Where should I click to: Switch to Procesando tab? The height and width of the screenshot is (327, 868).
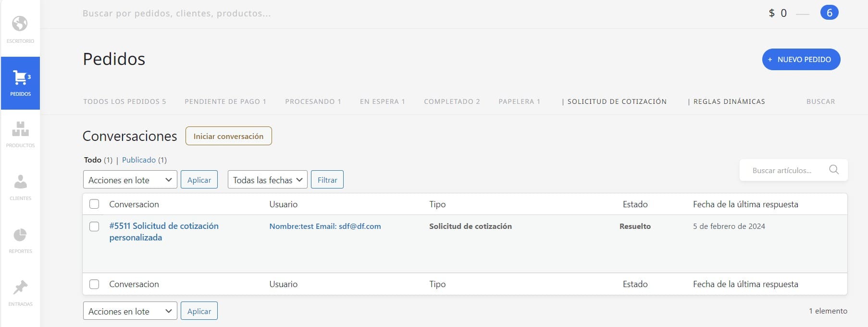[x=313, y=101]
